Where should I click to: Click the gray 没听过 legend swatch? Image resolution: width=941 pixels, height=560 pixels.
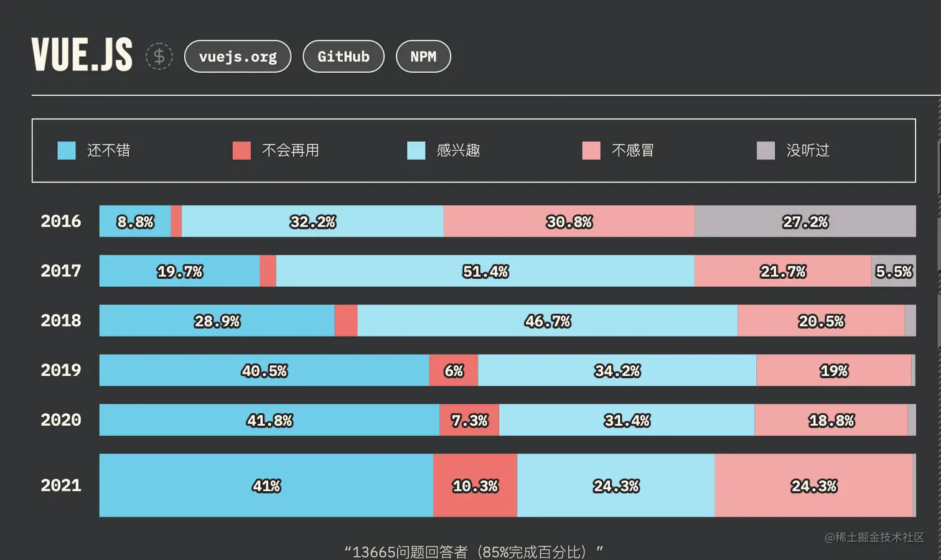766,151
